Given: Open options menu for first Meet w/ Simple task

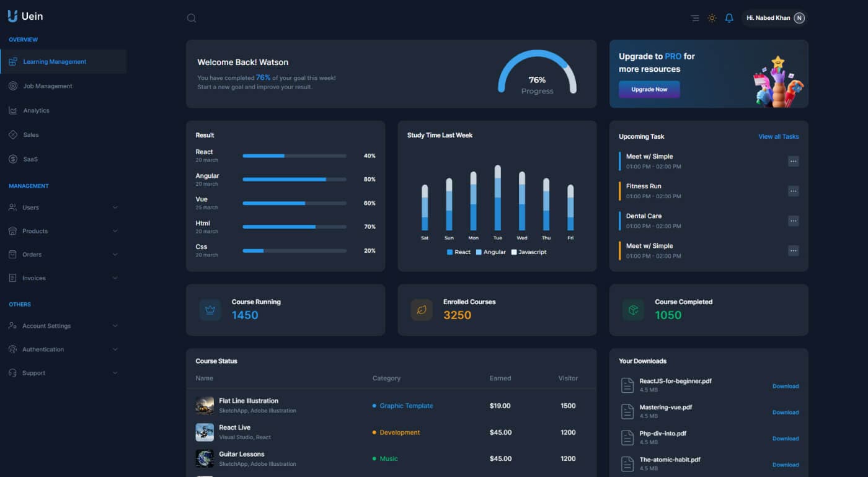Looking at the screenshot, I should pos(793,162).
